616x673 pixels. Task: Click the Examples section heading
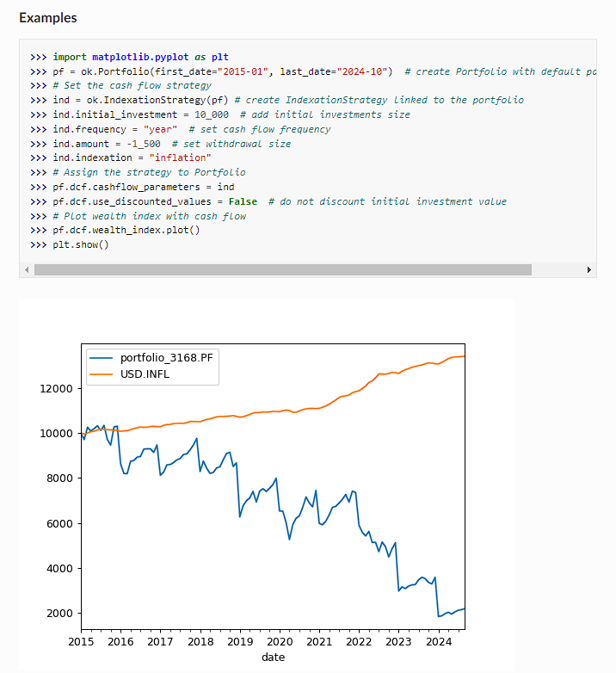point(47,18)
